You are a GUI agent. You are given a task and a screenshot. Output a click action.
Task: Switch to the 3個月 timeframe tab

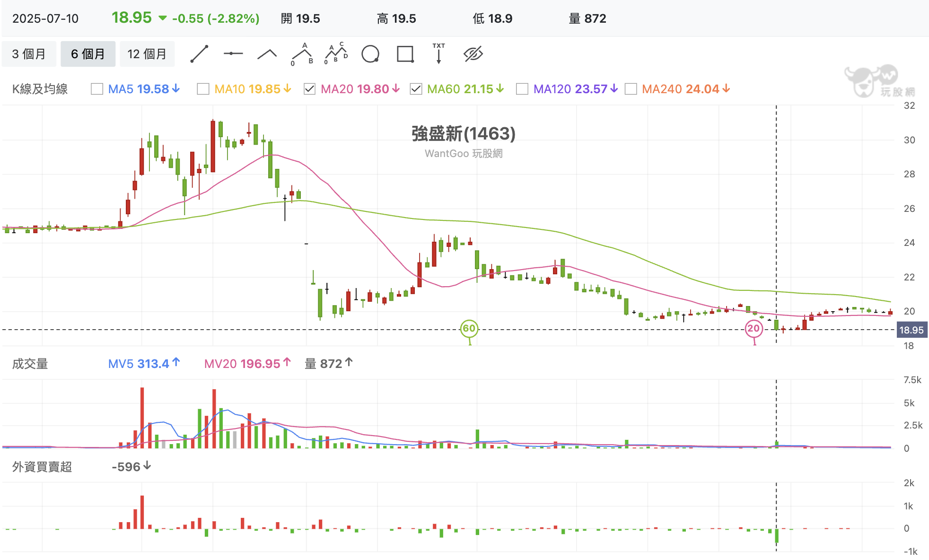click(29, 53)
